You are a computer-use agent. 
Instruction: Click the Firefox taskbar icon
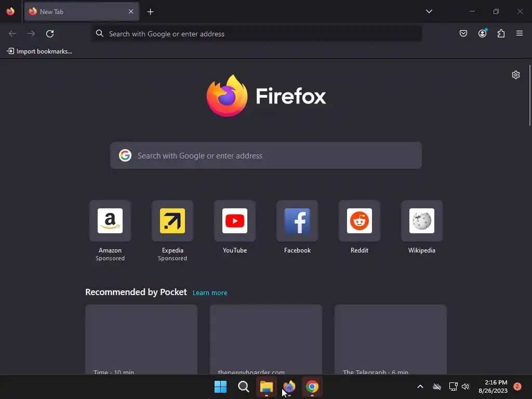[x=289, y=387]
